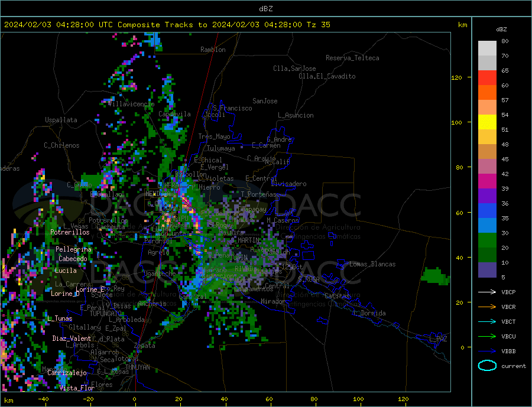The height and width of the screenshot is (407, 532).
Task: Click the Diaz_Valent map label
Action: click(x=72, y=338)
